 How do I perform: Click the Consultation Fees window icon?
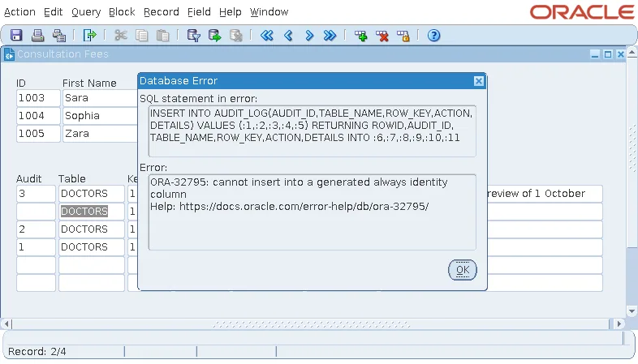[9, 54]
